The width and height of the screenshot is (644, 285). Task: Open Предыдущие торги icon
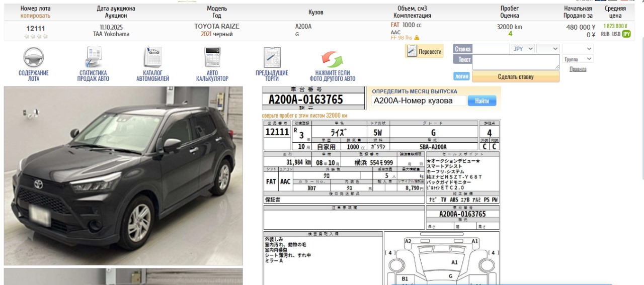coord(272,57)
